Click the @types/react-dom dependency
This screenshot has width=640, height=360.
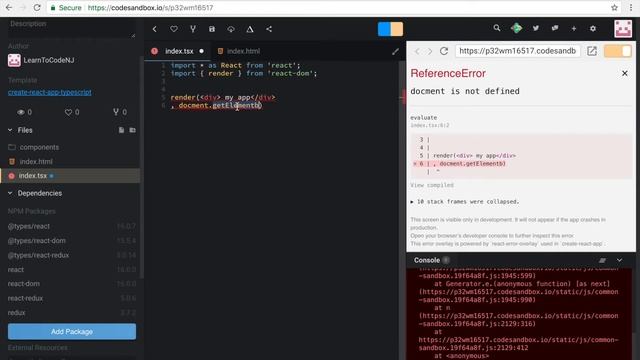(x=71, y=240)
